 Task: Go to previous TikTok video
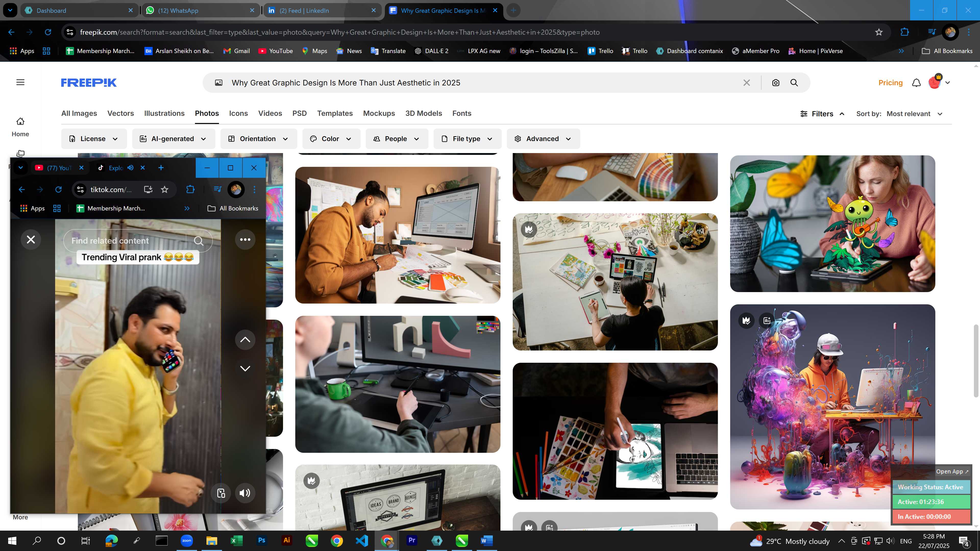point(245,340)
